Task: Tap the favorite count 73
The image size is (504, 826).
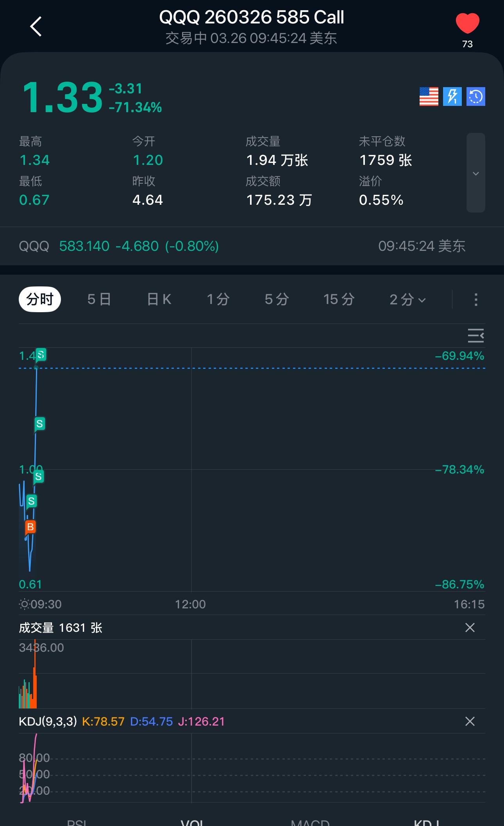Action: point(467,44)
